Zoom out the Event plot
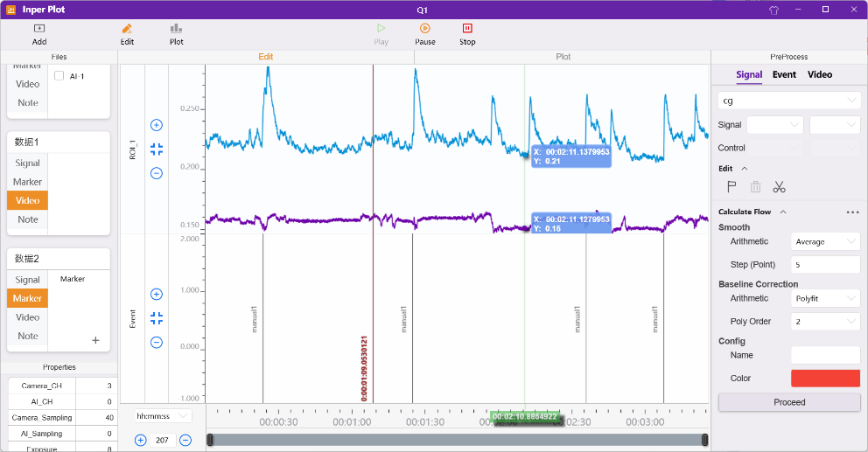 pos(157,343)
